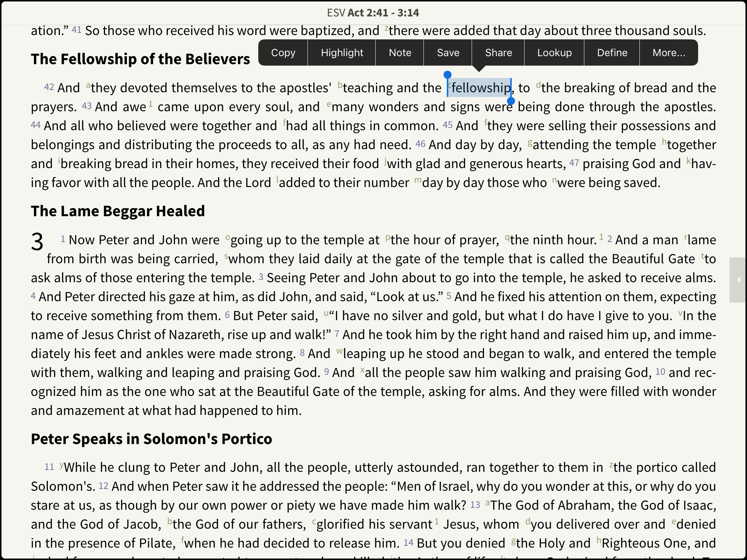This screenshot has height=560, width=747.
Task: Share the selected text
Action: (x=498, y=52)
